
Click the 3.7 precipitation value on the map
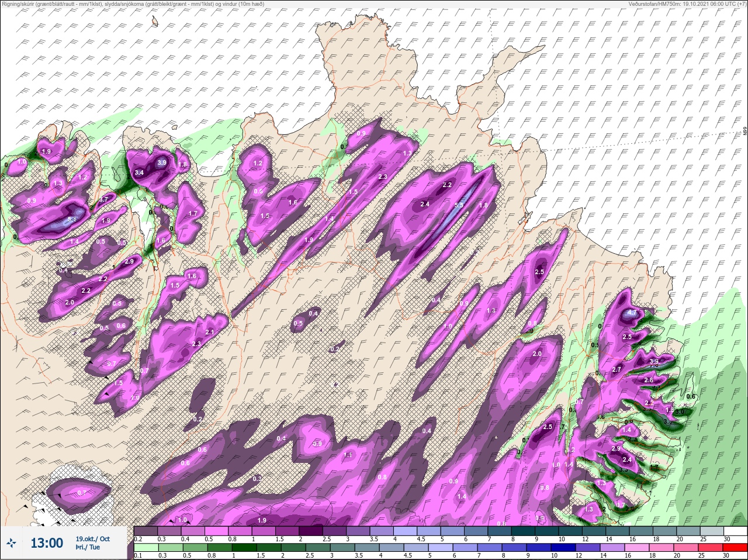(x=104, y=199)
